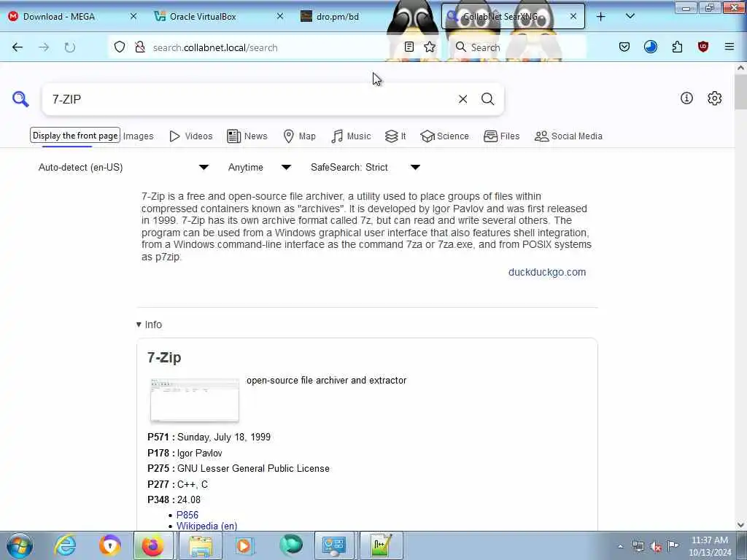Click the page vertical scrollbar thumb
The width and height of the screenshot is (747, 560).
(x=740, y=91)
